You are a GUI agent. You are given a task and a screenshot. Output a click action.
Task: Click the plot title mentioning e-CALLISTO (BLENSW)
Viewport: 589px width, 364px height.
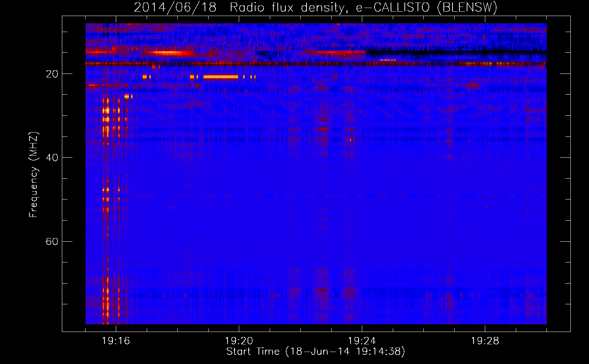[316, 8]
